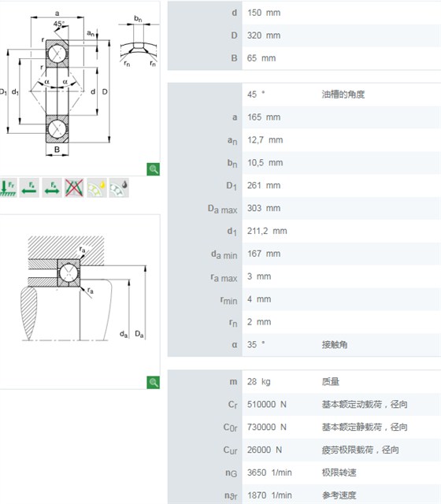
Task: Select the crossed-out not-separable icon
Action: pyautogui.click(x=74, y=187)
